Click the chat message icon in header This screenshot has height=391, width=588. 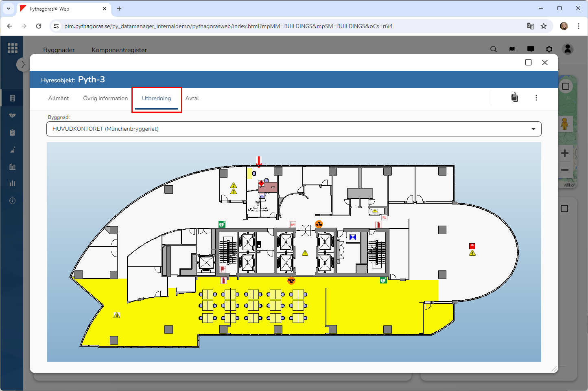[x=531, y=49]
